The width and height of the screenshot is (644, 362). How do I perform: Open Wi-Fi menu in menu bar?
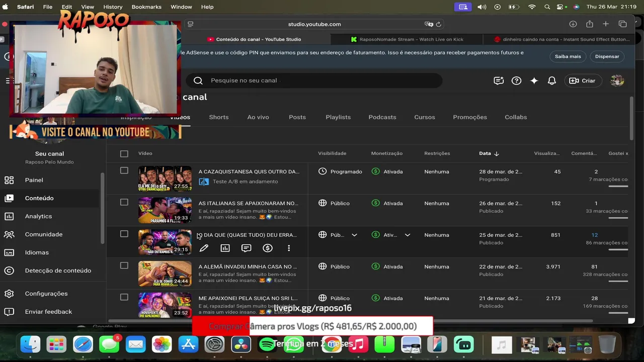tap(532, 7)
